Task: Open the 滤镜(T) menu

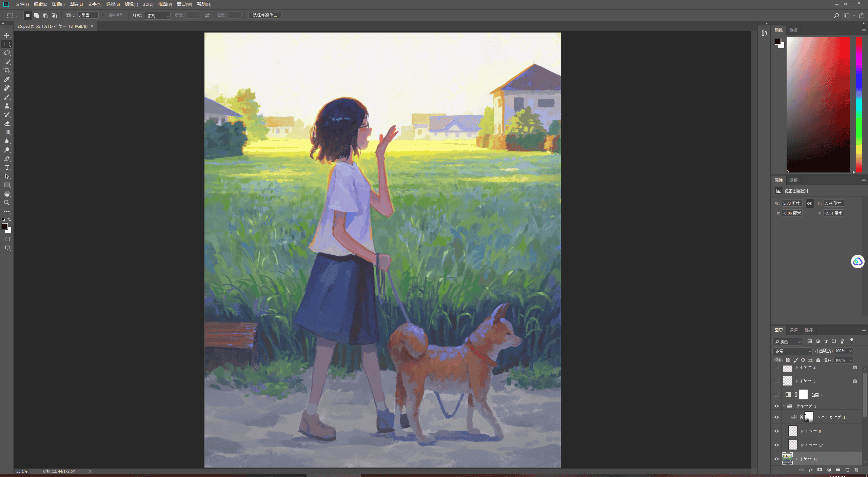Action: coord(131,4)
